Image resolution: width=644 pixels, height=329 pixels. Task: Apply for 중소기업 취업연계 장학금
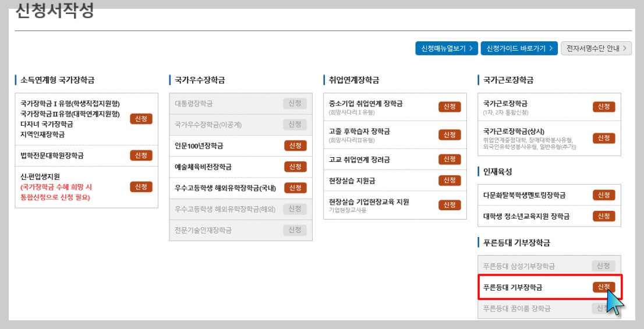pyautogui.click(x=450, y=107)
